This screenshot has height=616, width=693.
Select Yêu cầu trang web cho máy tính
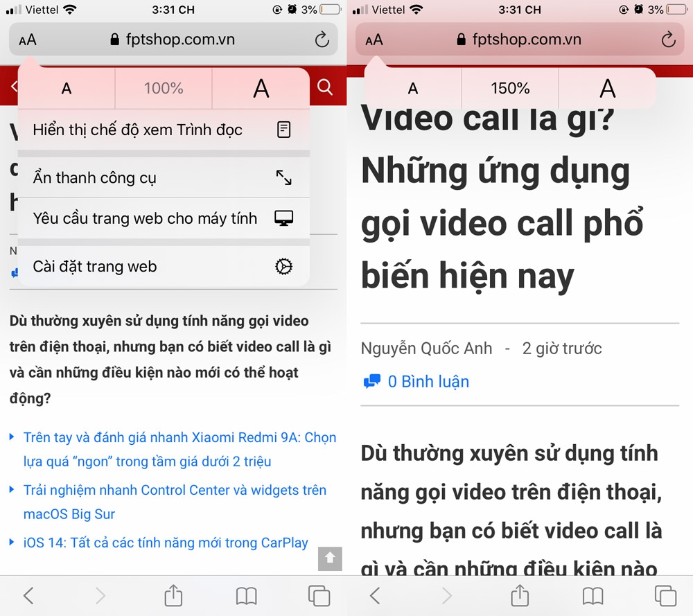point(164,218)
